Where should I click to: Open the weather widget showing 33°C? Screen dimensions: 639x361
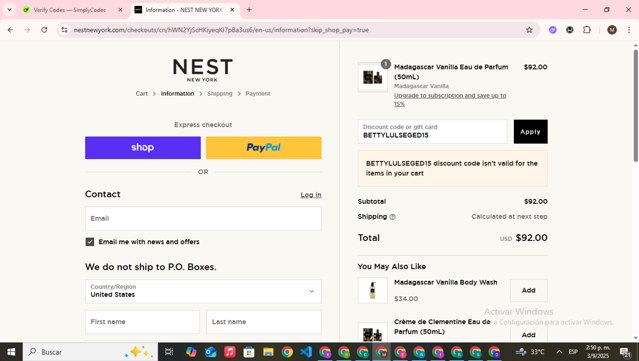click(530, 352)
